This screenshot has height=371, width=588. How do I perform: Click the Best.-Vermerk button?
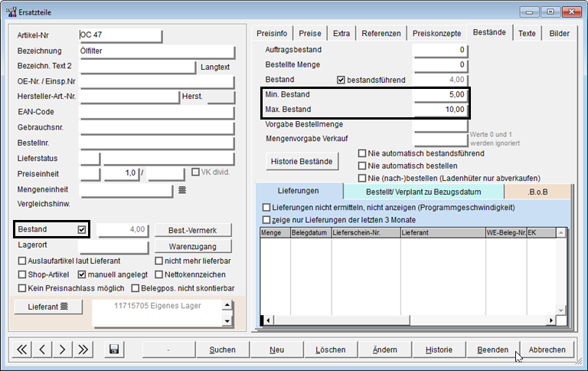click(193, 230)
